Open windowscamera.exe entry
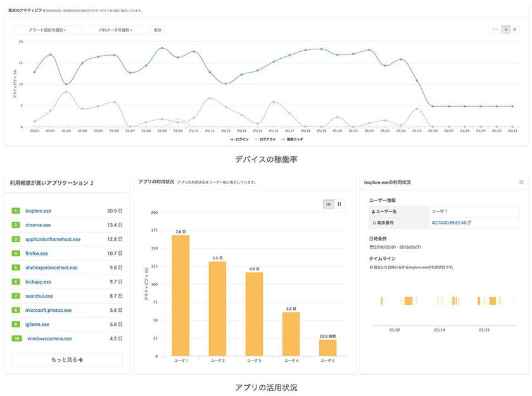532x396 pixels. point(49,339)
